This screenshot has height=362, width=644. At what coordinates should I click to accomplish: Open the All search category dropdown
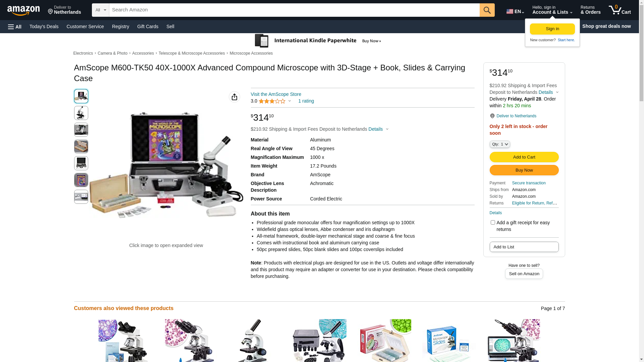101,10
